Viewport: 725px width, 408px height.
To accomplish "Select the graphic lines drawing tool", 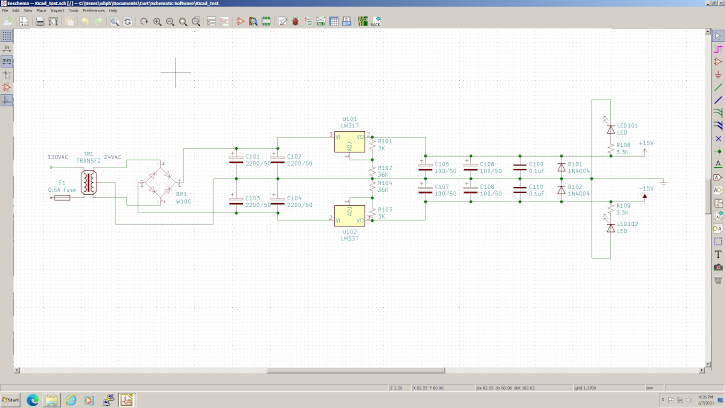I will (x=718, y=241).
